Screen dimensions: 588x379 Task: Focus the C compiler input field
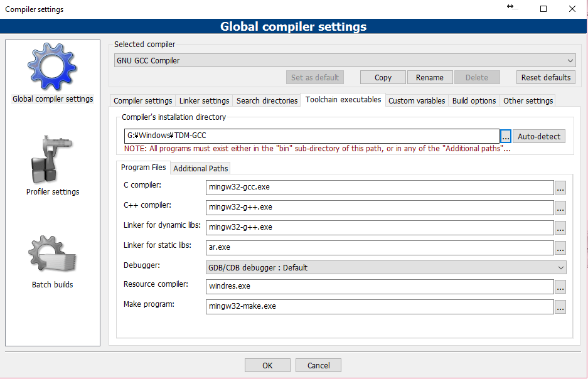click(380, 188)
